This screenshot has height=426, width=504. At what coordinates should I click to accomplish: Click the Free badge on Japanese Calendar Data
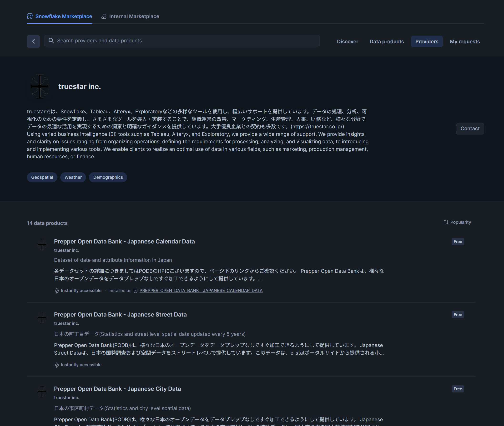pyautogui.click(x=458, y=242)
